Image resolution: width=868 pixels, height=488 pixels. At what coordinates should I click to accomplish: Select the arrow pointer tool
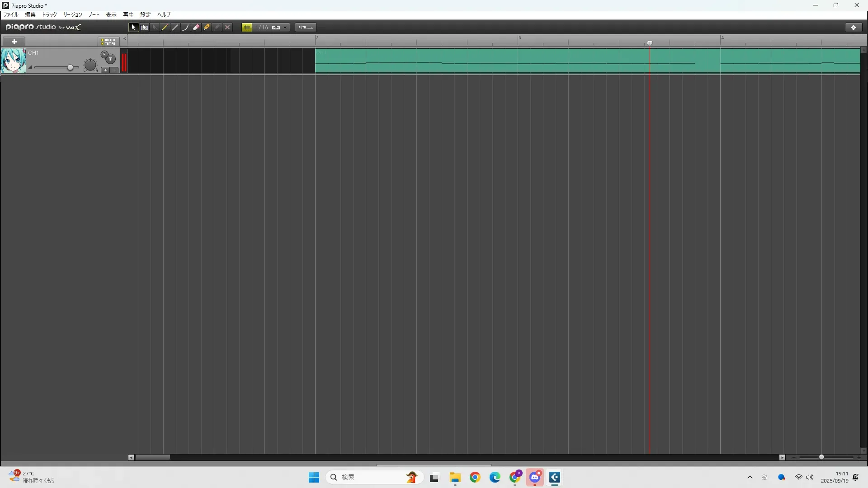[133, 28]
